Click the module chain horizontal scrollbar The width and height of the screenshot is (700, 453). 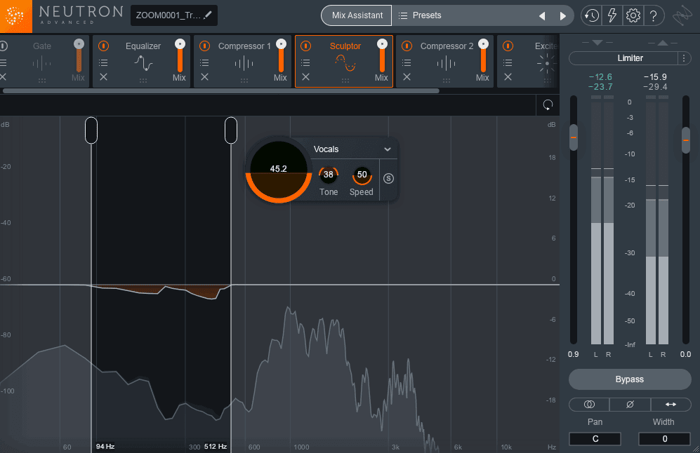[x=221, y=91]
